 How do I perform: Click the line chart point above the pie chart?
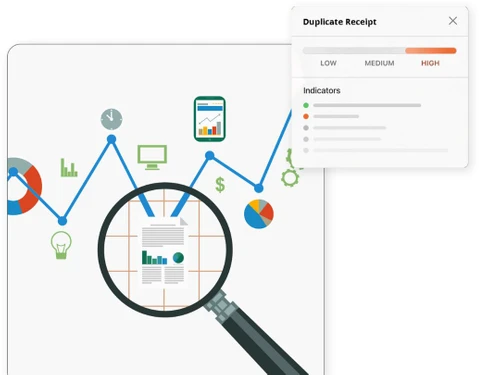(259, 188)
